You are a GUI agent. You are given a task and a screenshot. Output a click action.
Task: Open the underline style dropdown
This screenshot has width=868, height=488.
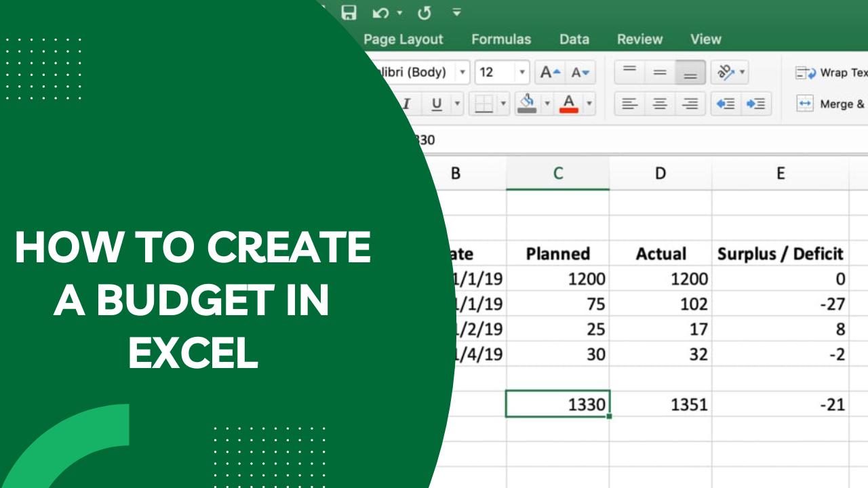(x=458, y=104)
